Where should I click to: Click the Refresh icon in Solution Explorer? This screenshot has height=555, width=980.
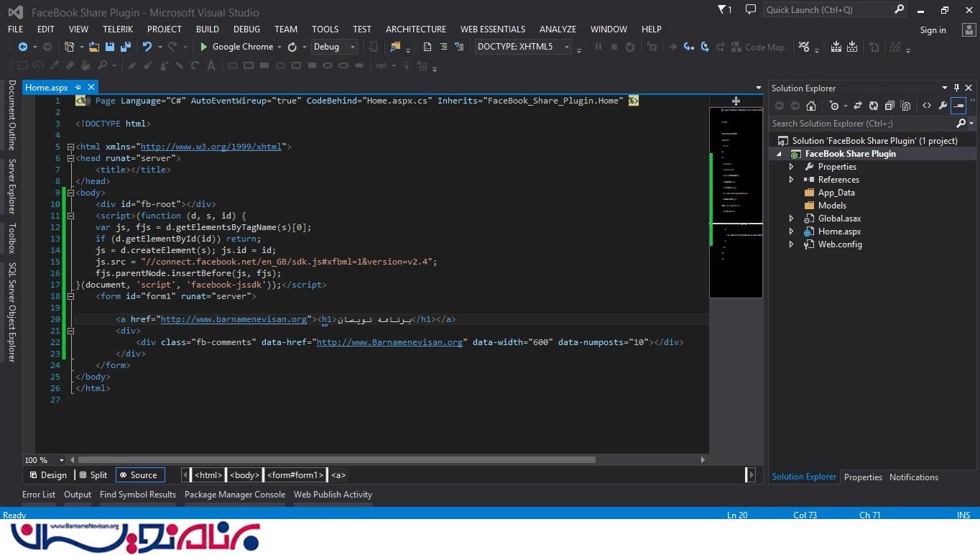tap(873, 106)
